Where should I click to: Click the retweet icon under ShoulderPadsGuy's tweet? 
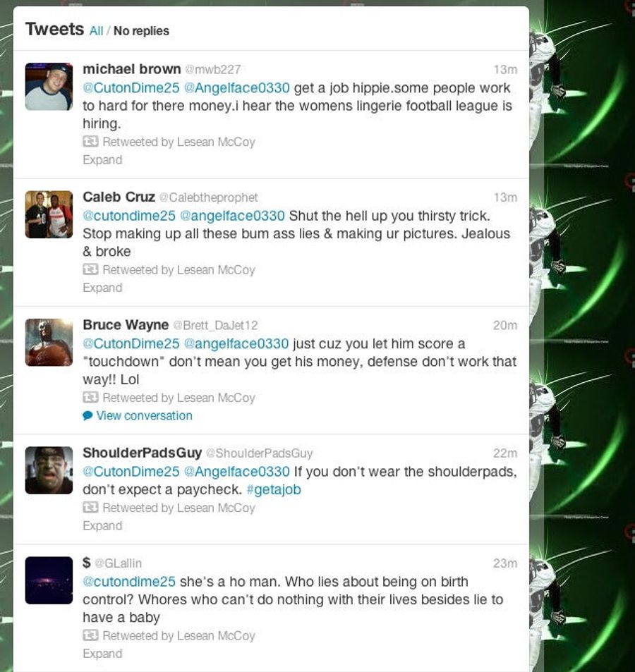coord(90,508)
